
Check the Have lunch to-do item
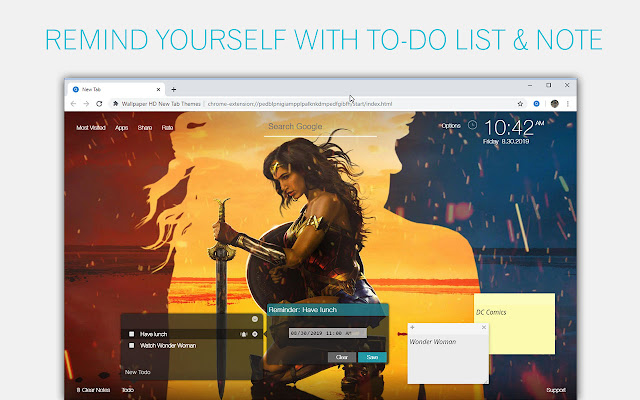[131, 334]
